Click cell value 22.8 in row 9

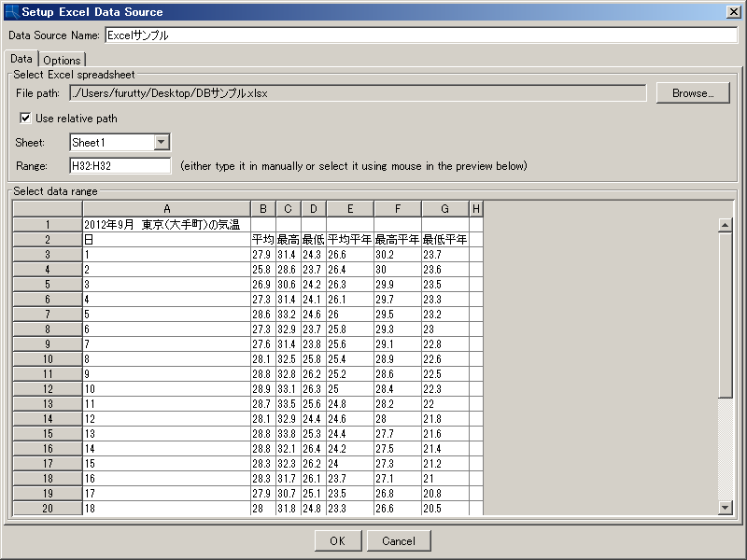[x=445, y=343]
